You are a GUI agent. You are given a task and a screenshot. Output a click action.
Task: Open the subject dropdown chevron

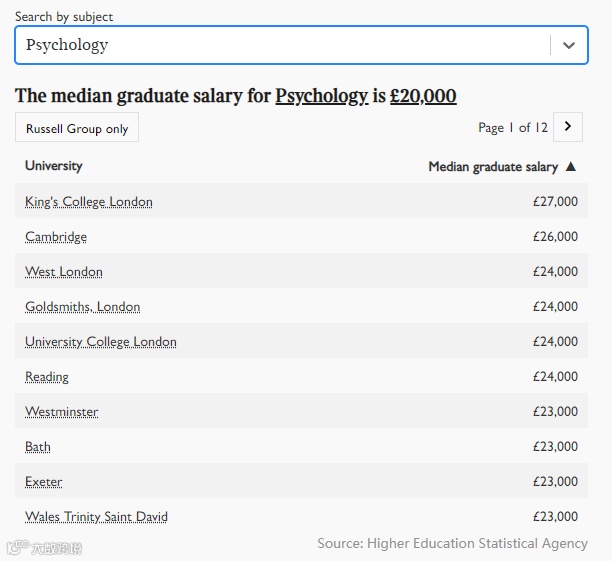(569, 45)
